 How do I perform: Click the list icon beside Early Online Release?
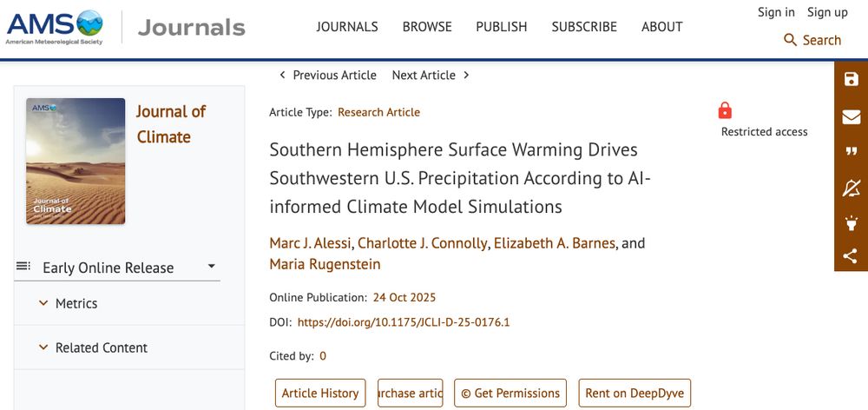point(23,267)
